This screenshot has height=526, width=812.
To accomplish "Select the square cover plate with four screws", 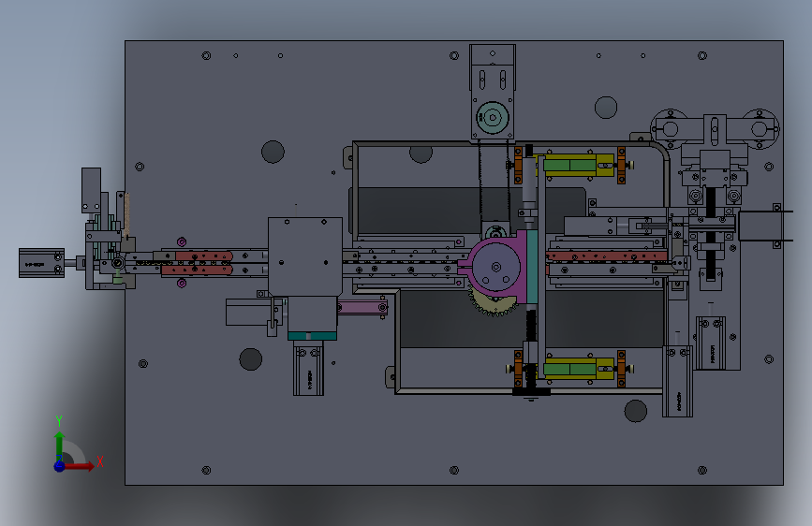I will coord(305,256).
